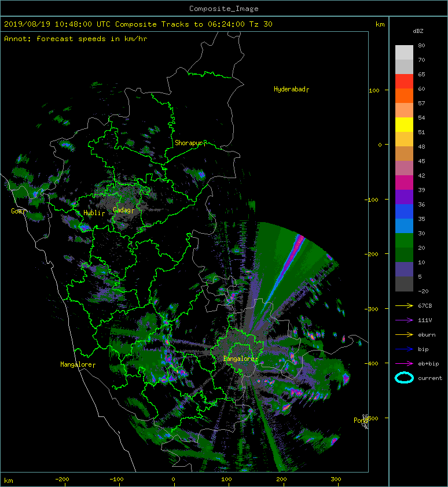Select the red swatch between 65 and 60

click(404, 82)
